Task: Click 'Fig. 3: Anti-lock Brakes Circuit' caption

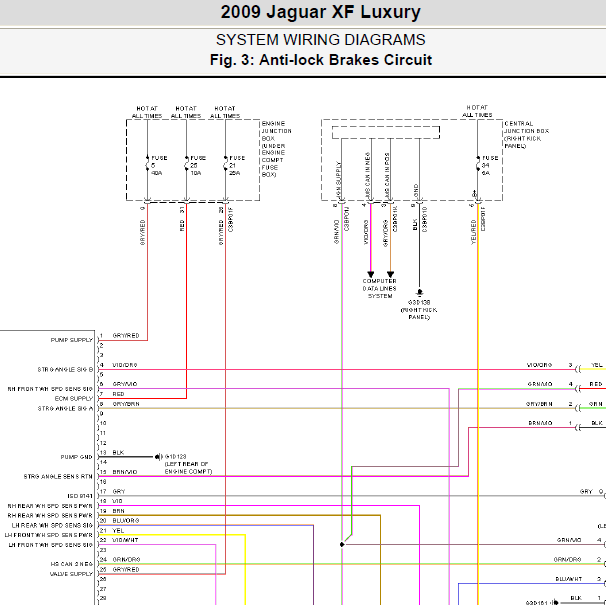Action: click(x=320, y=60)
